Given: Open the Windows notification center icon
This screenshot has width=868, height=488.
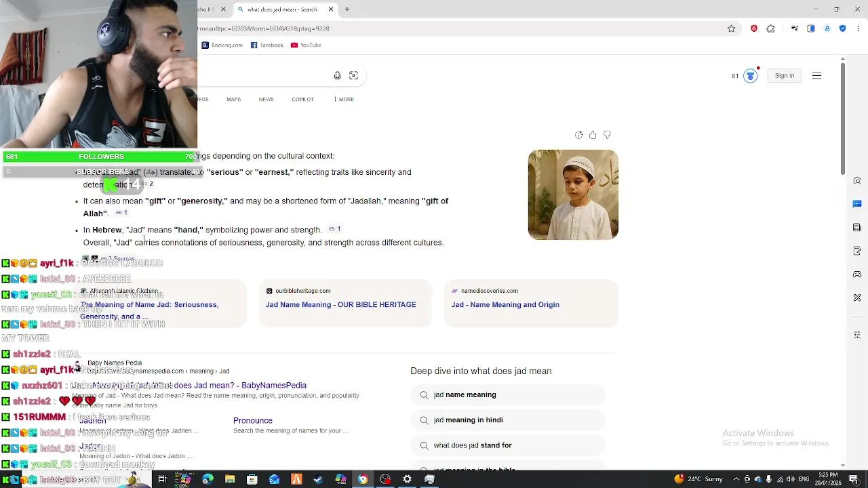Looking at the screenshot, I should point(854,479).
